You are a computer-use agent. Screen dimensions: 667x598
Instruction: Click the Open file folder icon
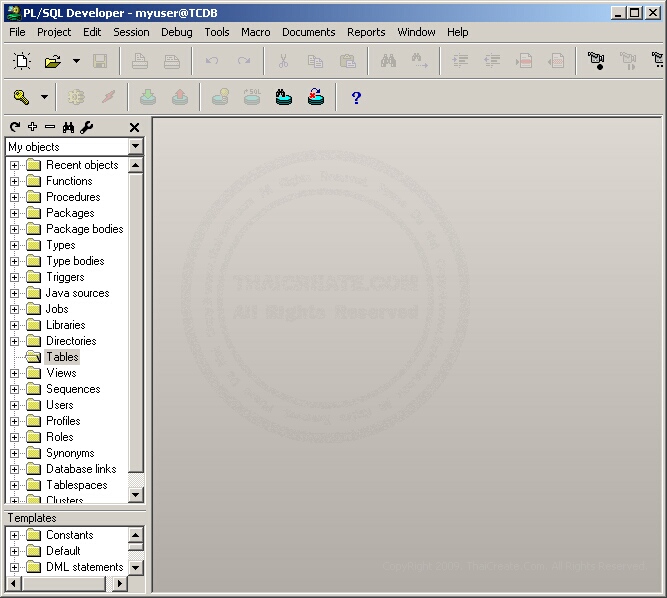pos(53,61)
